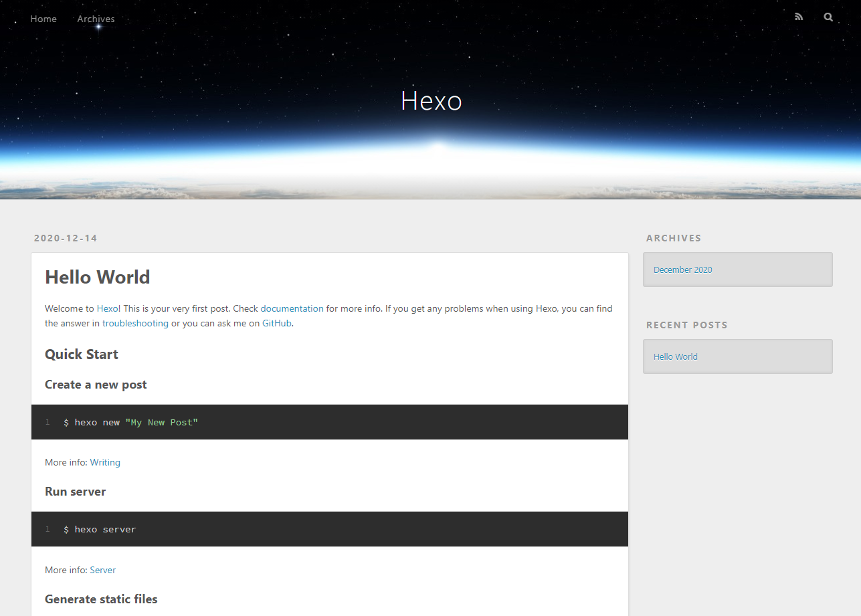This screenshot has height=616, width=861.
Task: Follow the Hexo link in welcome text
Action: pos(107,309)
